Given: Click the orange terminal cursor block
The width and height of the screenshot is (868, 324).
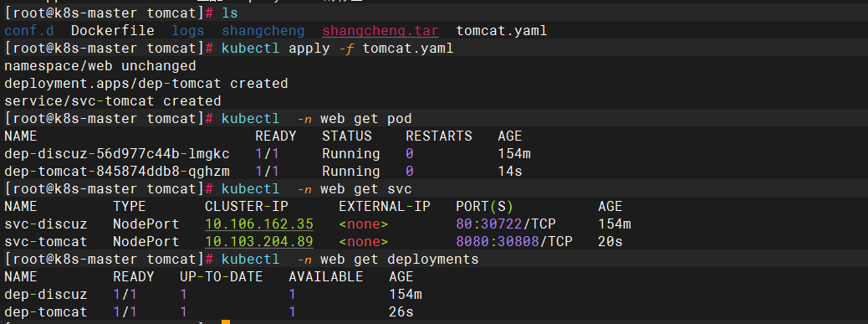Looking at the screenshot, I should [225, 321].
